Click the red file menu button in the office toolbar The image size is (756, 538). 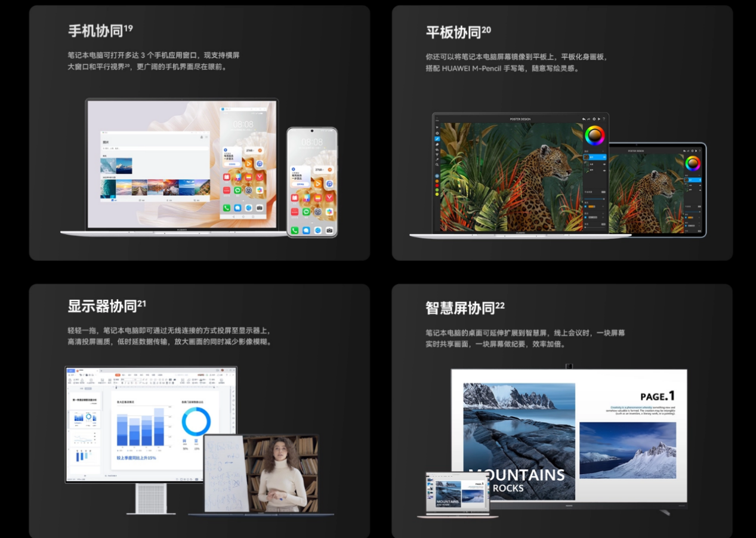coord(118,375)
